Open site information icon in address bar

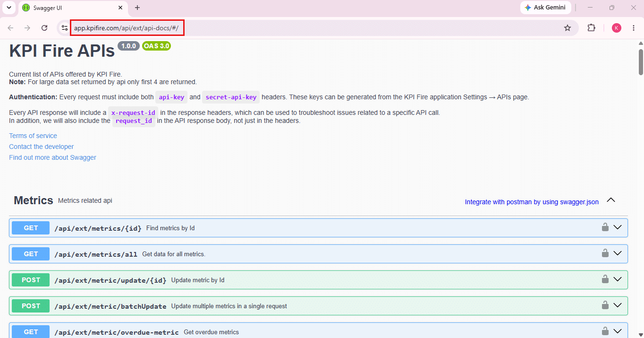coord(65,28)
